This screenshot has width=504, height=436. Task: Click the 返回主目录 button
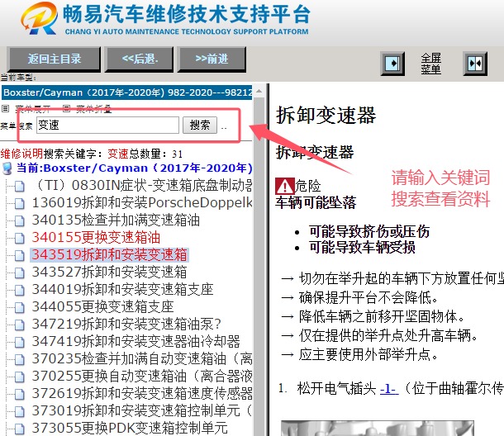[54, 59]
